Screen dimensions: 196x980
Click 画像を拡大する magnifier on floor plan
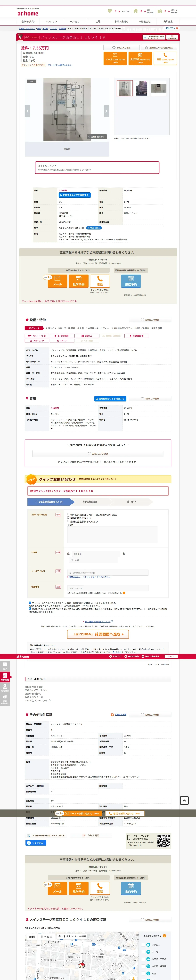coord(97,137)
